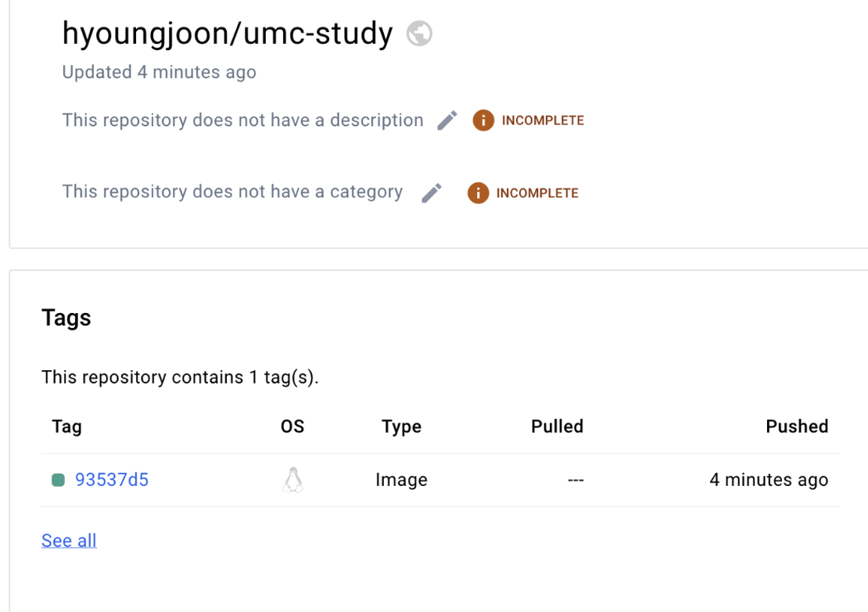
Task: Click the OS column header
Action: (x=292, y=427)
